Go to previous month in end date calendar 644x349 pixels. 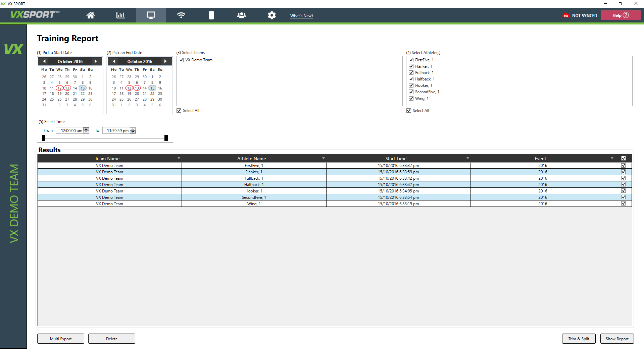pyautogui.click(x=114, y=61)
